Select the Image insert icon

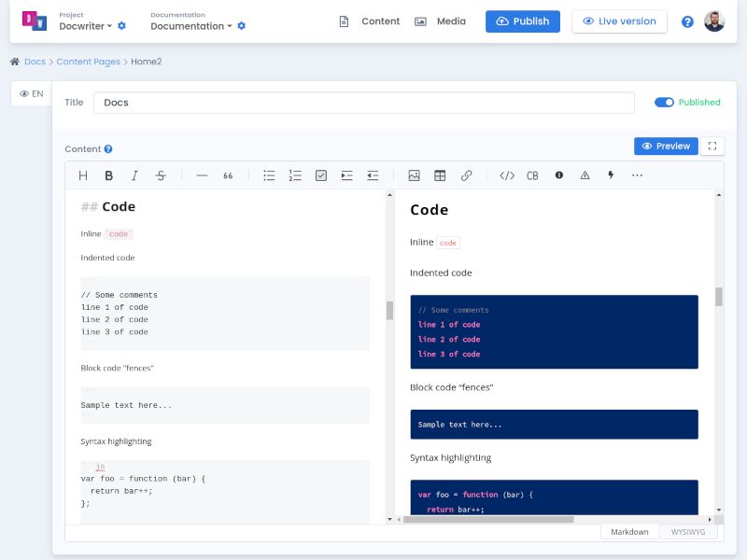[x=415, y=175]
